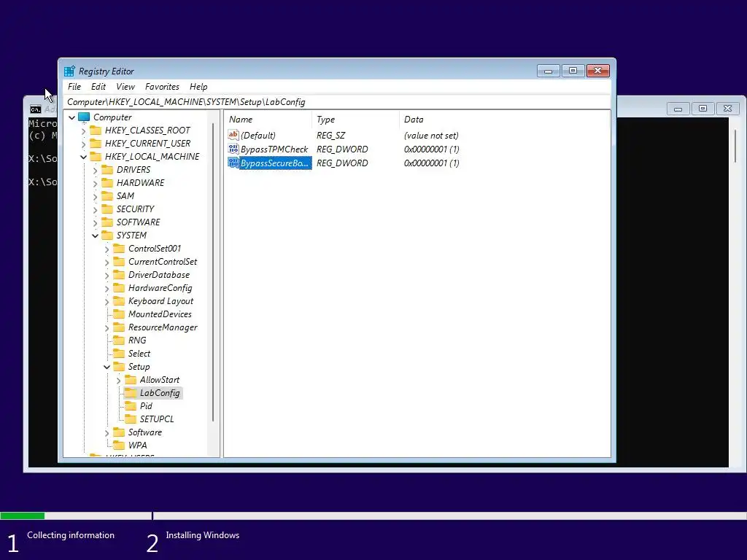747x560 pixels.
Task: Open the File menu
Action: pos(74,87)
